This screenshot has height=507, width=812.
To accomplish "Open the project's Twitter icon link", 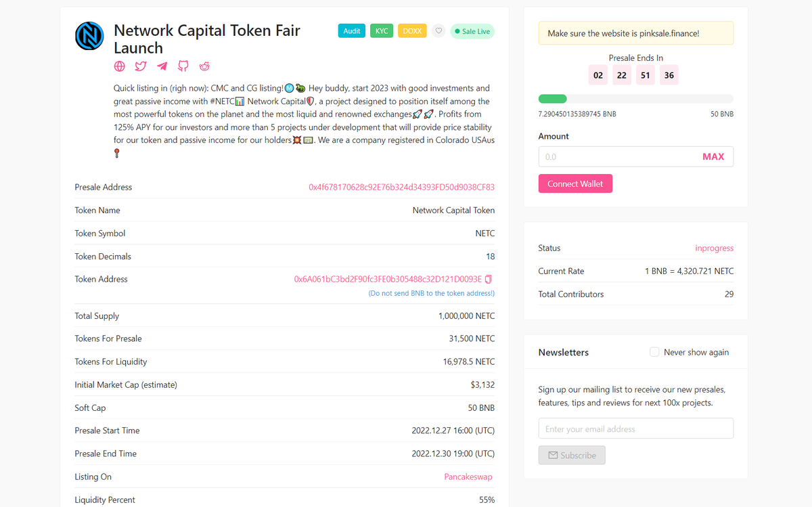I will (141, 66).
